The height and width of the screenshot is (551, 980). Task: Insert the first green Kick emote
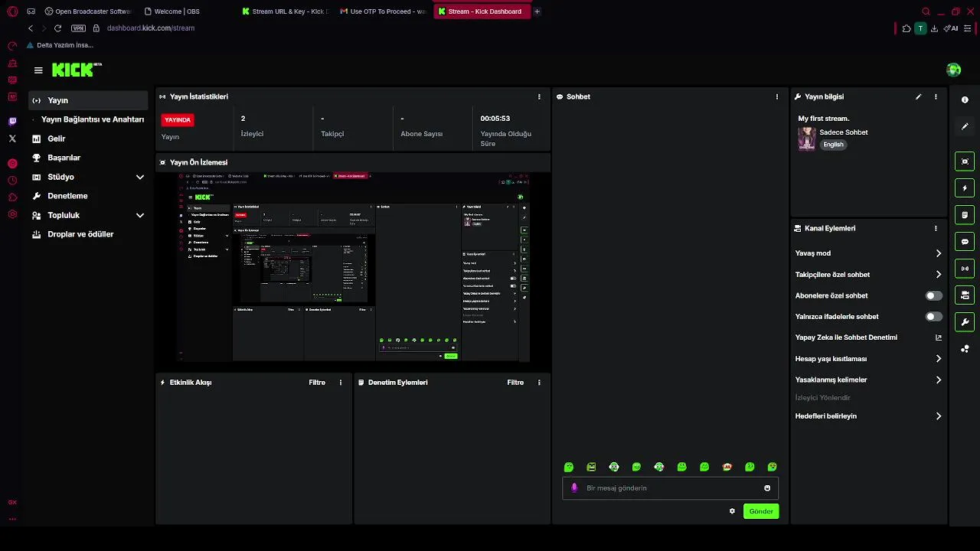click(x=569, y=467)
